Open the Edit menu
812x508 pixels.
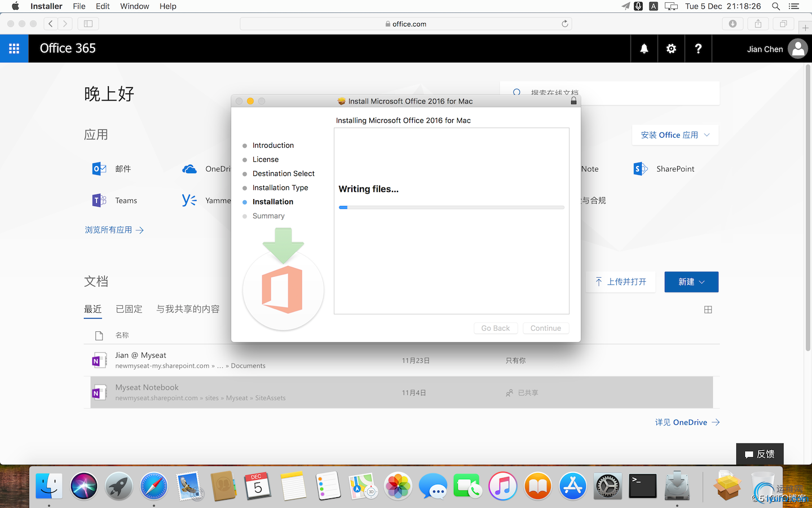(103, 6)
